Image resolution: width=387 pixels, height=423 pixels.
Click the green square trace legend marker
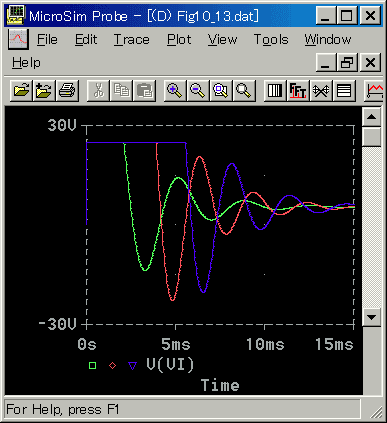coord(92,366)
